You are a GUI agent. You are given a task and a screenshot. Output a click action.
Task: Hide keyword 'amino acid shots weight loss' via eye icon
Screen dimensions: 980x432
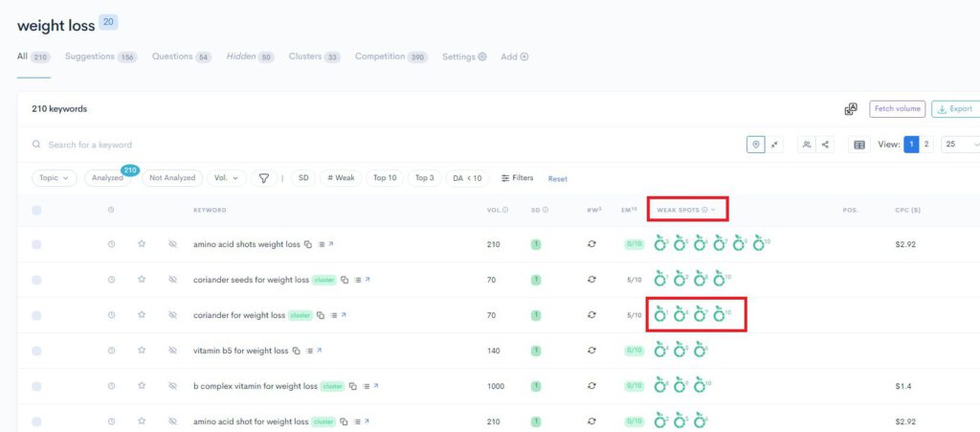(x=172, y=244)
